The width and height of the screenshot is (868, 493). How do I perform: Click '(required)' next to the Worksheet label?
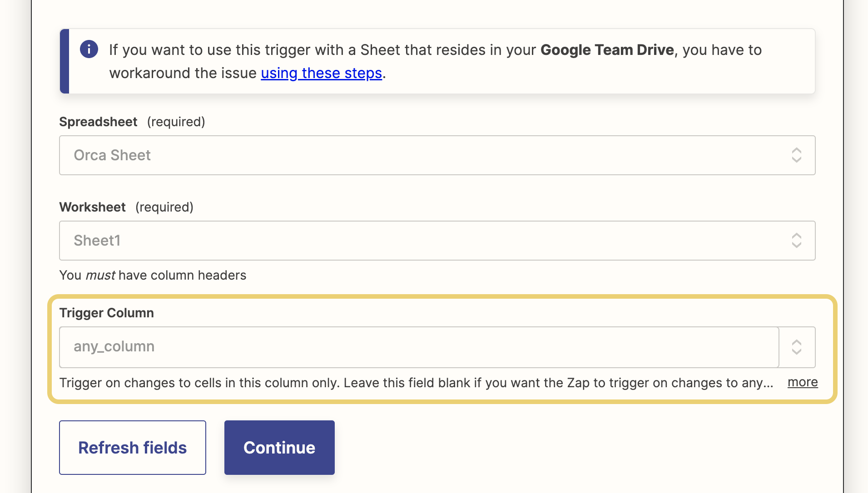tap(164, 207)
